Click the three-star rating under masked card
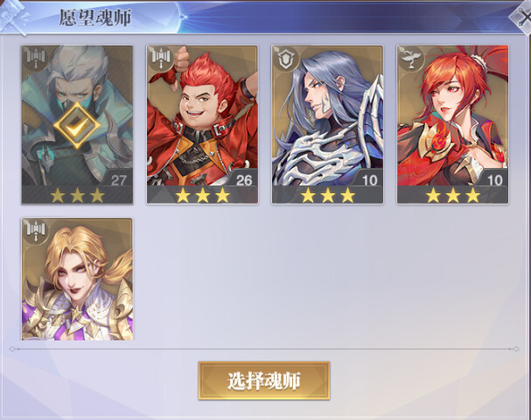Image resolution: width=531 pixels, height=420 pixels. click(77, 195)
